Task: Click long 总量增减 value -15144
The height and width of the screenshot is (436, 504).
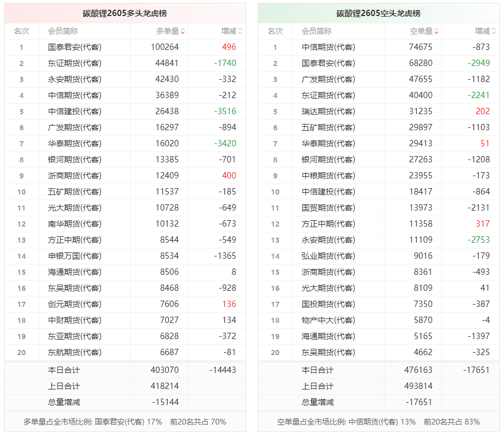Action: point(165,402)
